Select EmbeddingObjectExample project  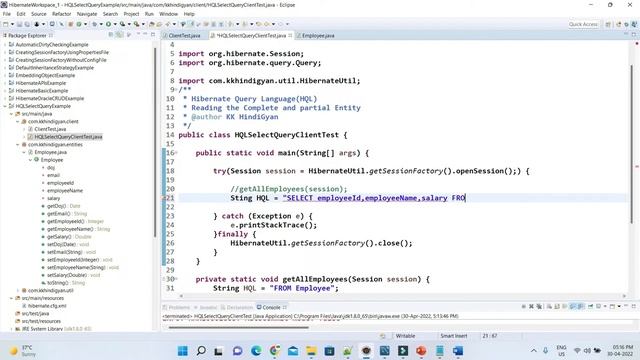pos(45,76)
